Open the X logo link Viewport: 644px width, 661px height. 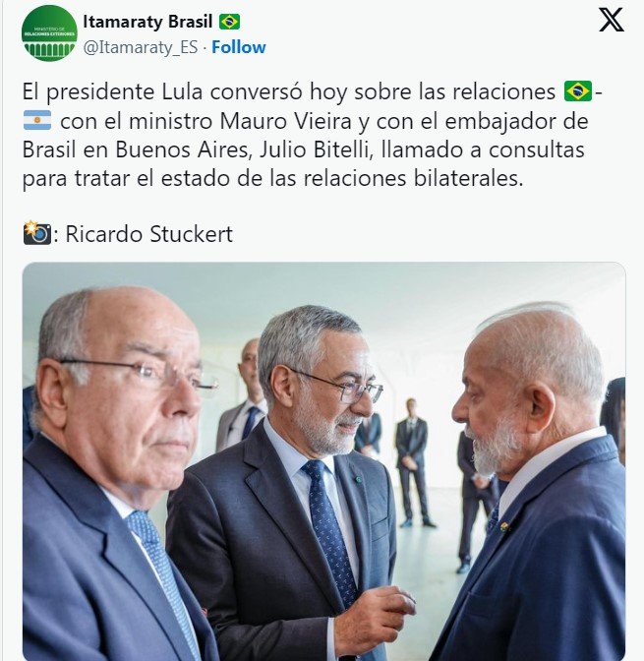[612, 20]
